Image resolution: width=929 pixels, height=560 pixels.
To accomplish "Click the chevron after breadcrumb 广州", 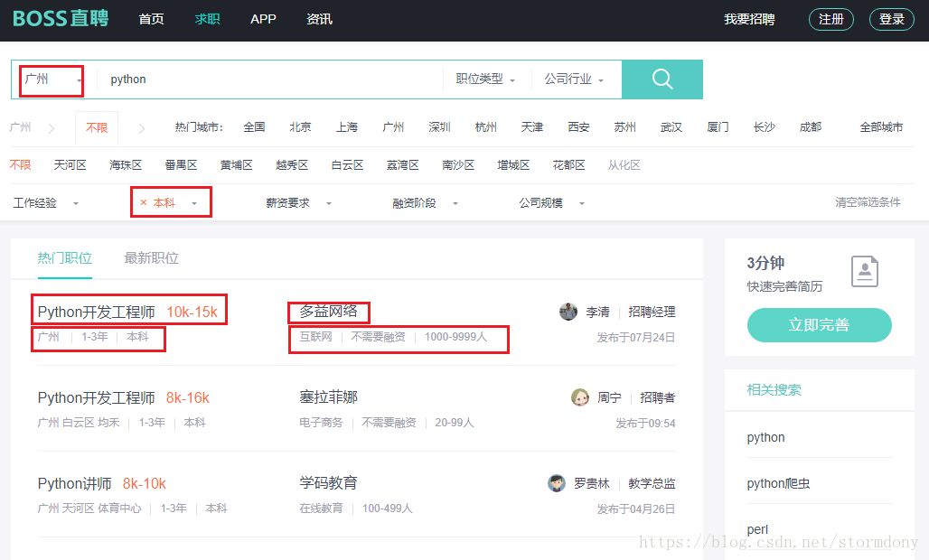I will pos(52,128).
